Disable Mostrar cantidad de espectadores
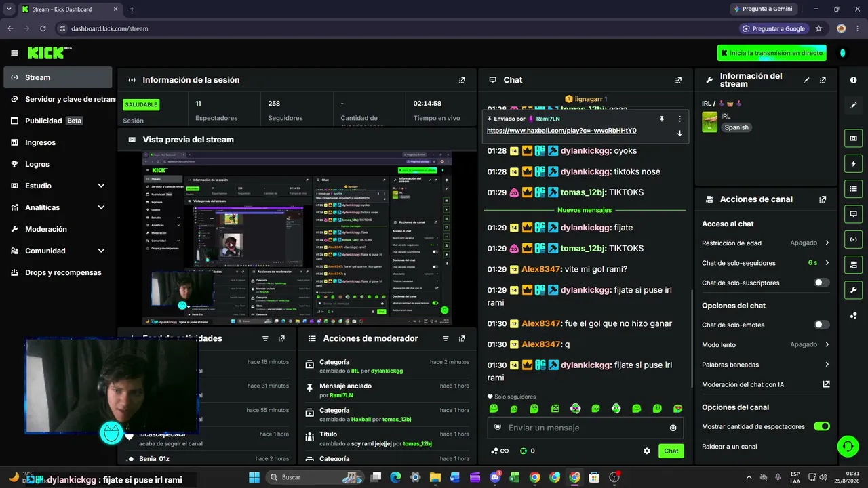 (x=821, y=426)
